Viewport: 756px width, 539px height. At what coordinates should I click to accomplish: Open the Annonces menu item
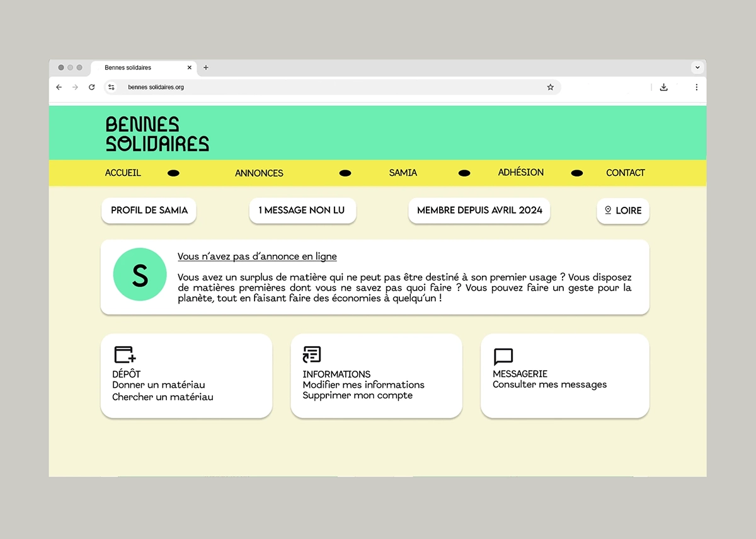point(259,173)
